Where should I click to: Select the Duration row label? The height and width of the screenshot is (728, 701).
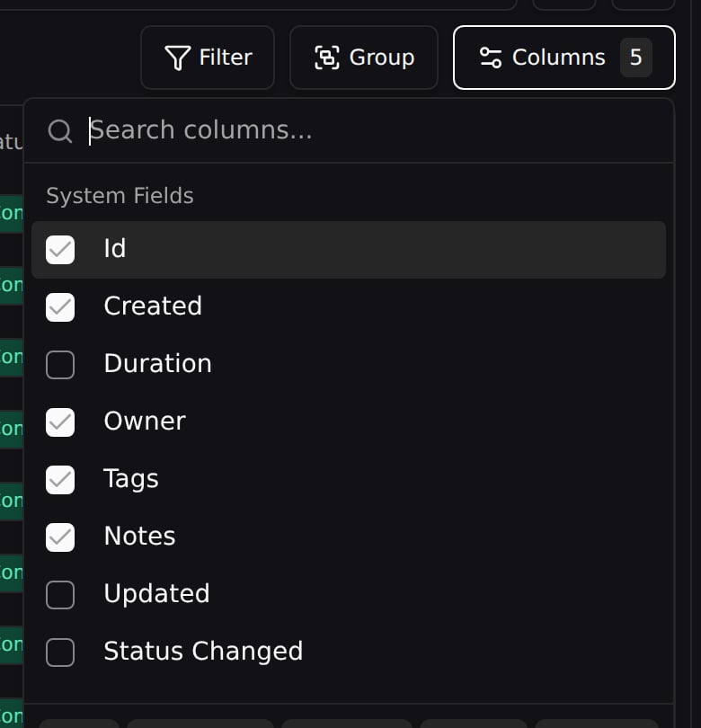158,363
